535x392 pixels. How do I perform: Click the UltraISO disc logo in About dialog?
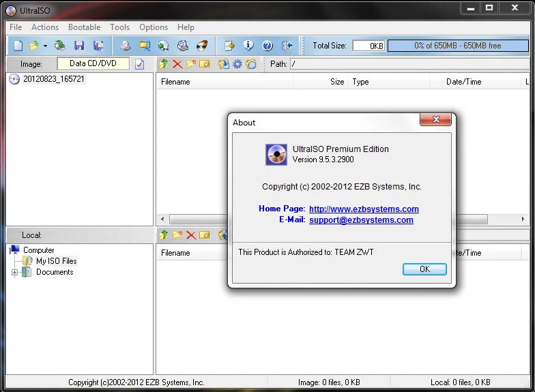pyautogui.click(x=276, y=154)
